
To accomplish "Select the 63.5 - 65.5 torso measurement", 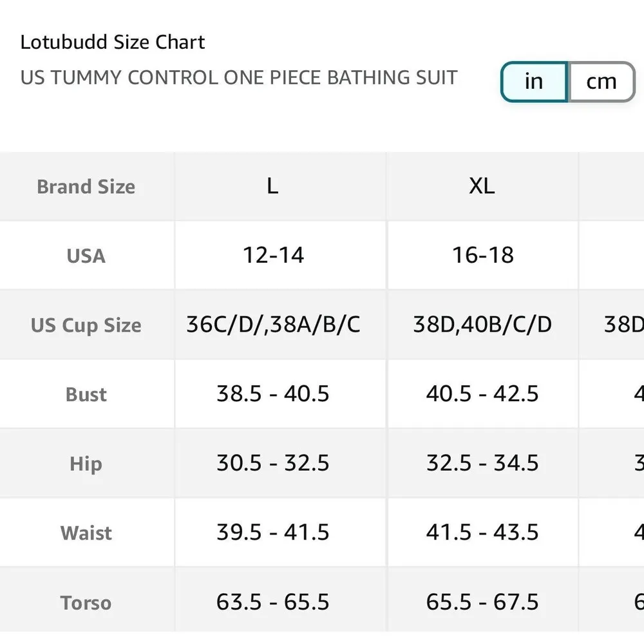I will click(x=272, y=602).
